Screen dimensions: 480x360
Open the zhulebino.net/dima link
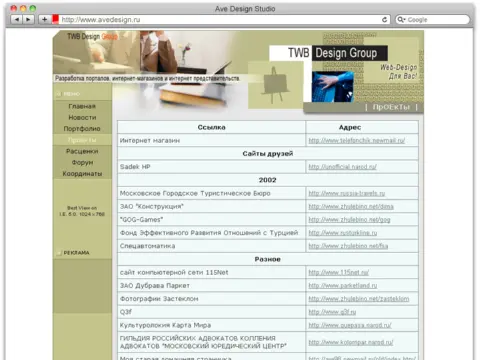pos(351,207)
